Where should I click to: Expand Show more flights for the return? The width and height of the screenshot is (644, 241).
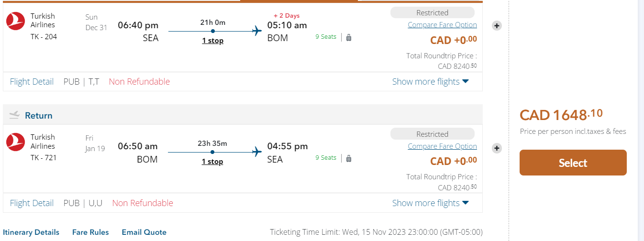click(430, 203)
